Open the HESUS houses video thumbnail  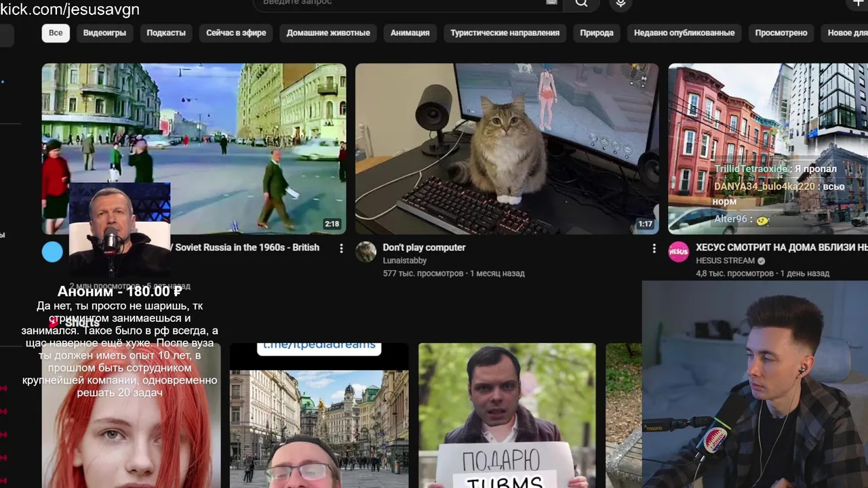click(768, 149)
